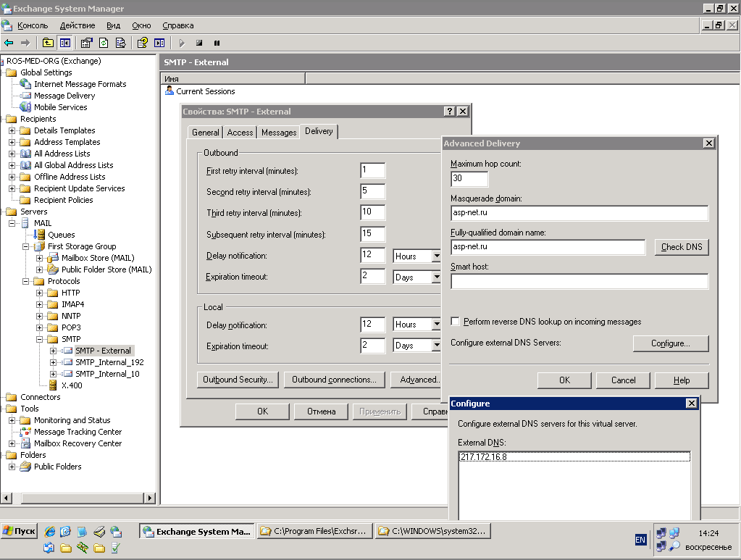Image resolution: width=741 pixels, height=560 pixels.
Task: Open Outbound Delay notification Hours dropdown
Action: [436, 256]
